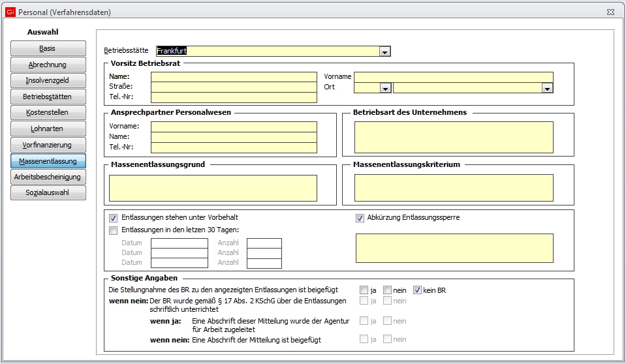Click the first Datum field
Screen dimensions: 626x364
[x=180, y=243]
